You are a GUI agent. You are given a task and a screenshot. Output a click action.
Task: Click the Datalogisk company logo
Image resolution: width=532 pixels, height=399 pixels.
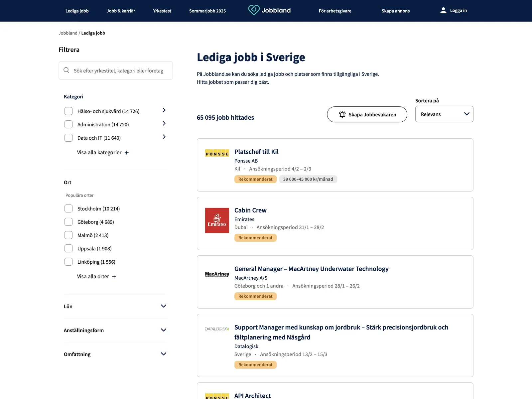pyautogui.click(x=217, y=329)
